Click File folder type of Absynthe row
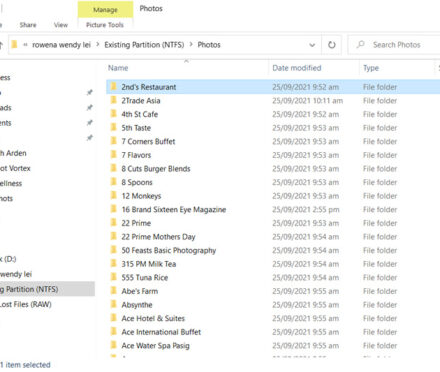 pos(380,305)
